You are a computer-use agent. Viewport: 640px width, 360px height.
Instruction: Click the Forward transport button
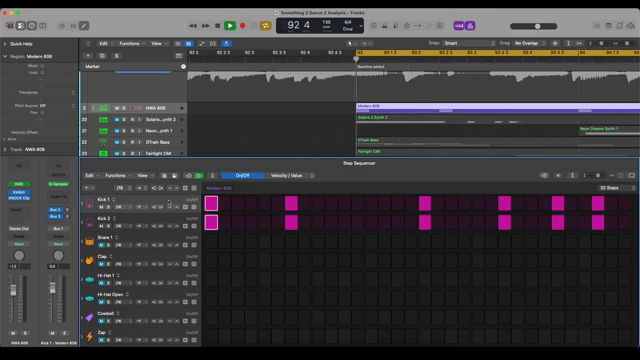[x=206, y=26]
